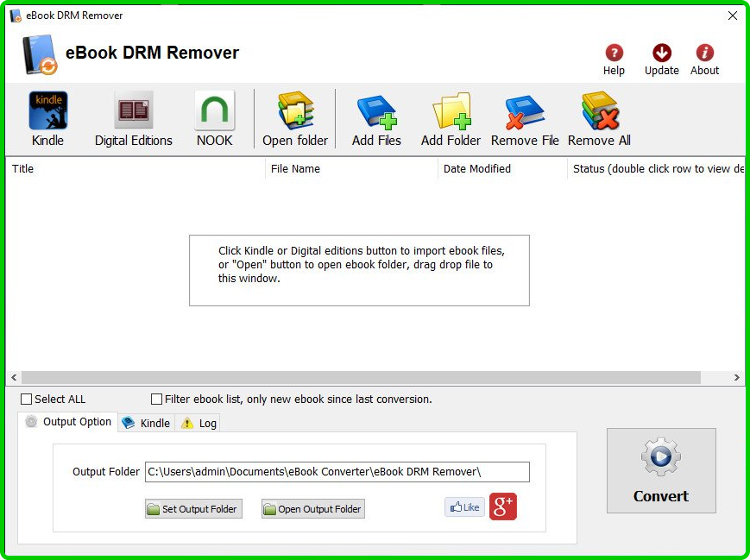The image size is (750, 560).
Task: Open folder using the toolbar icon
Action: [x=295, y=118]
